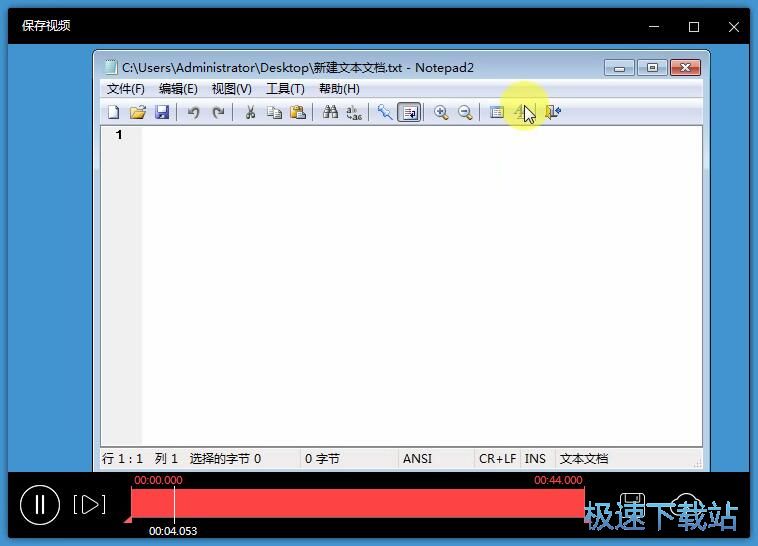Open the 工具(T) menu
Viewport: 758px width, 546px height.
(285, 89)
